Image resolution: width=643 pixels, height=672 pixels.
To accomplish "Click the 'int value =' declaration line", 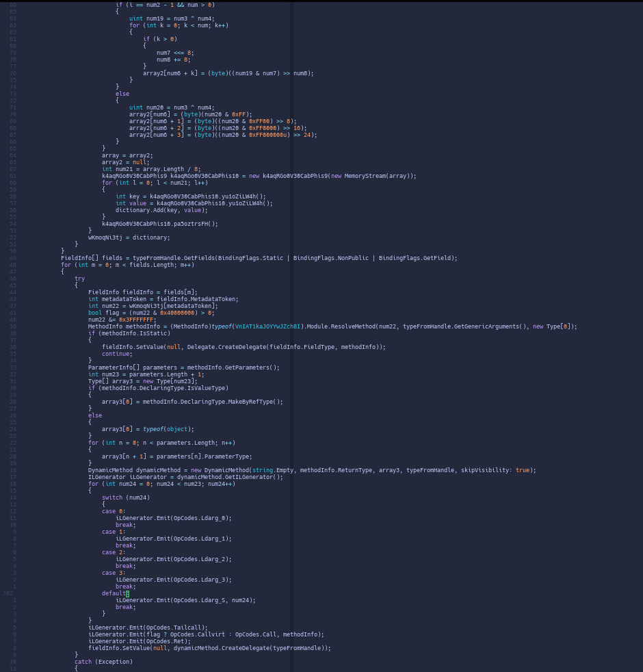I will [x=194, y=203].
